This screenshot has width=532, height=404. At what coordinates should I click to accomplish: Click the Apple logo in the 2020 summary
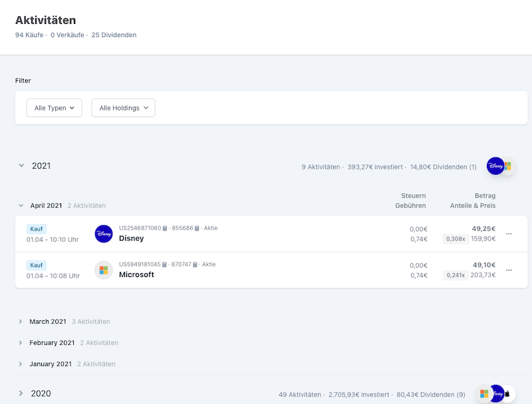(x=507, y=394)
